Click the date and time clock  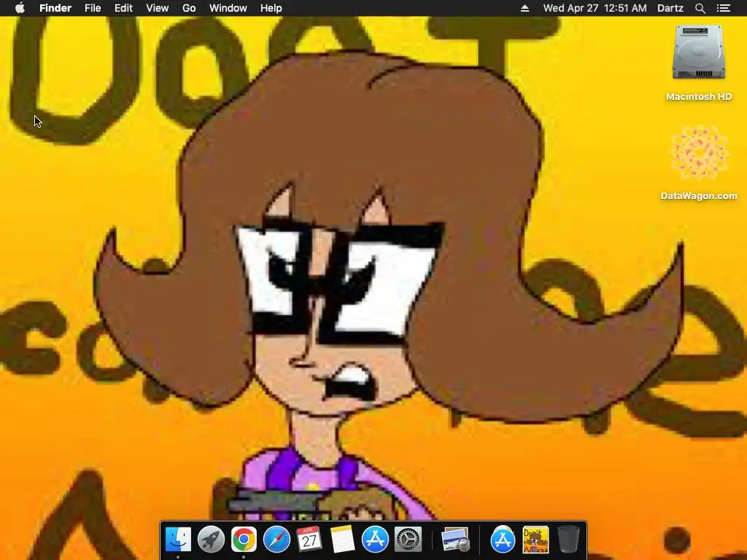pos(595,8)
